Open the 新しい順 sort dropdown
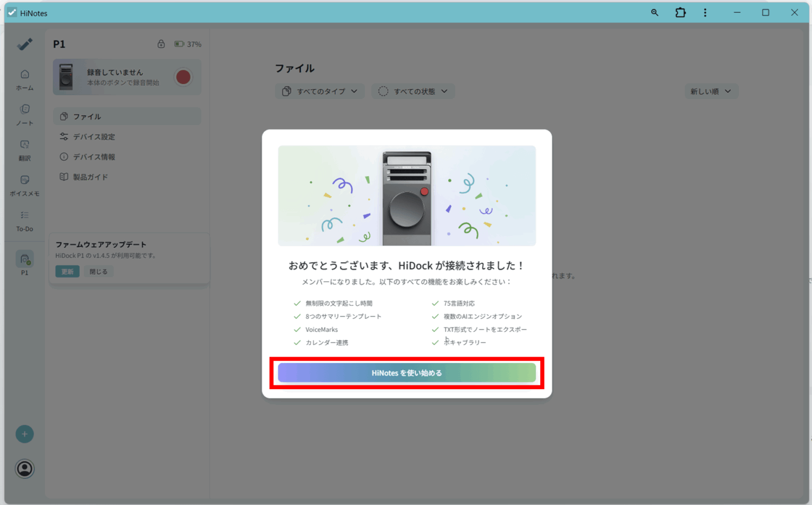Viewport: 812px width, 505px height. [x=711, y=91]
